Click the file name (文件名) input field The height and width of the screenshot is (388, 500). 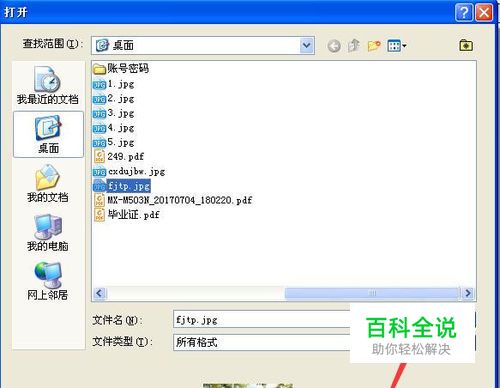(x=262, y=320)
